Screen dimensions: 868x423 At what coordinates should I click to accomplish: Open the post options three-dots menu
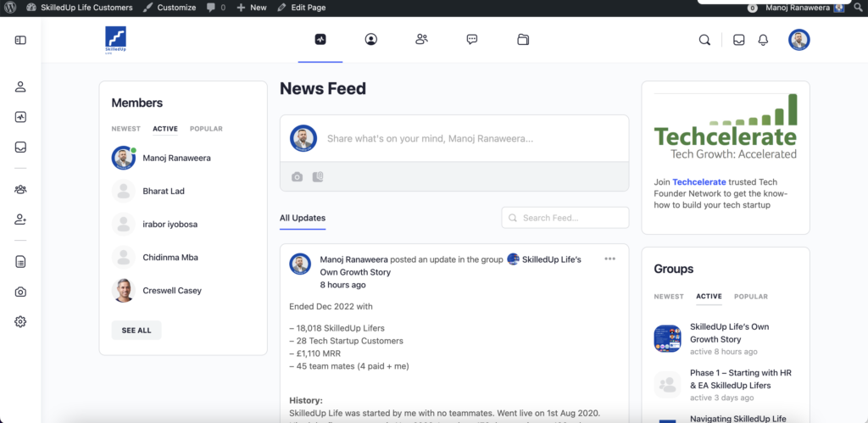pyautogui.click(x=610, y=259)
